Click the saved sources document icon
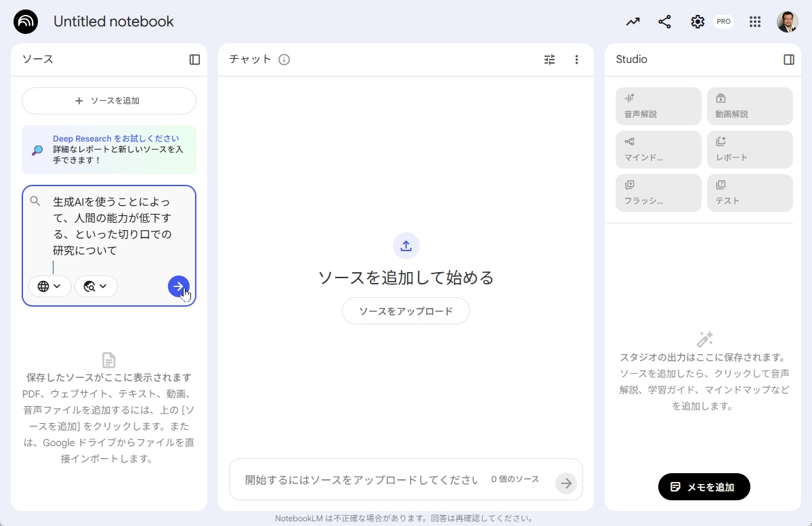The height and width of the screenshot is (526, 812). pos(109,360)
